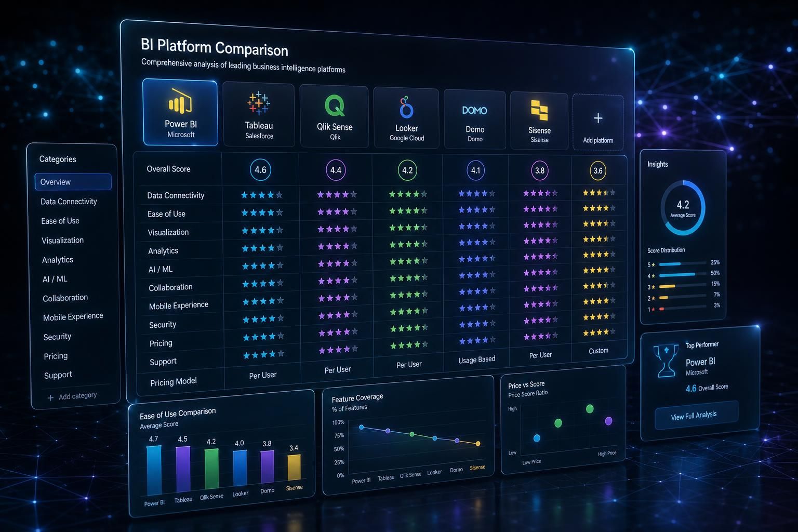This screenshot has width=798, height=532.
Task: Select Mobile Experience in Categories sidebar
Action: click(x=73, y=317)
